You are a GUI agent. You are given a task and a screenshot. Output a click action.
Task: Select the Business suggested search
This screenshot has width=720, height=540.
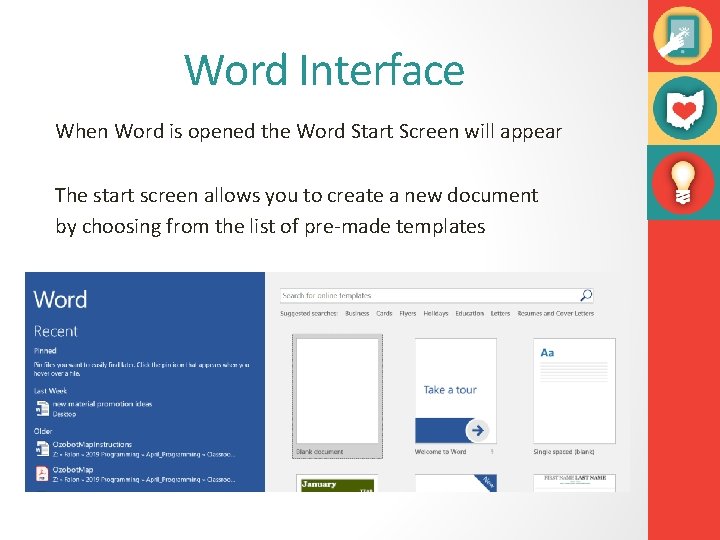pos(357,313)
